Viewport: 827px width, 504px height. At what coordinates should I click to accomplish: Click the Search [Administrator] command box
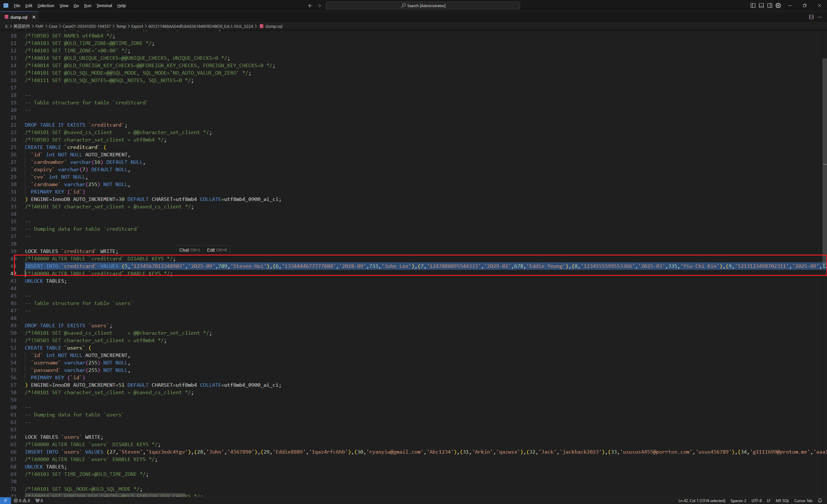click(x=423, y=6)
